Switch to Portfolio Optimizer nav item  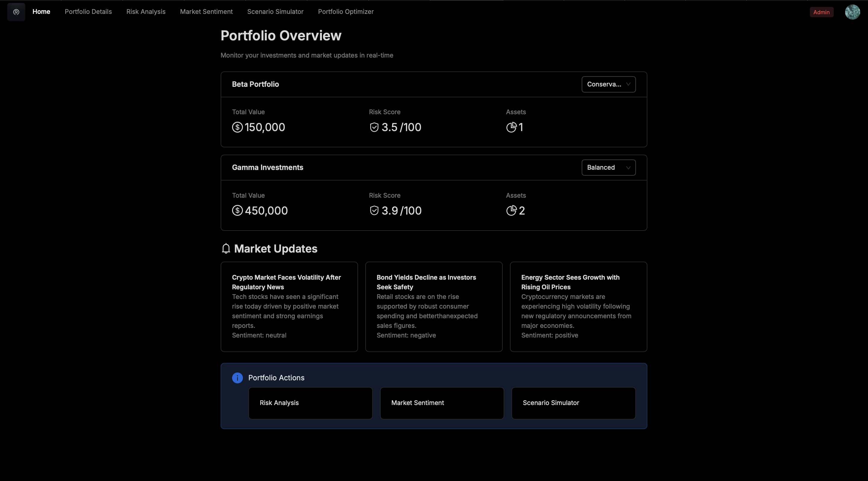click(x=346, y=12)
